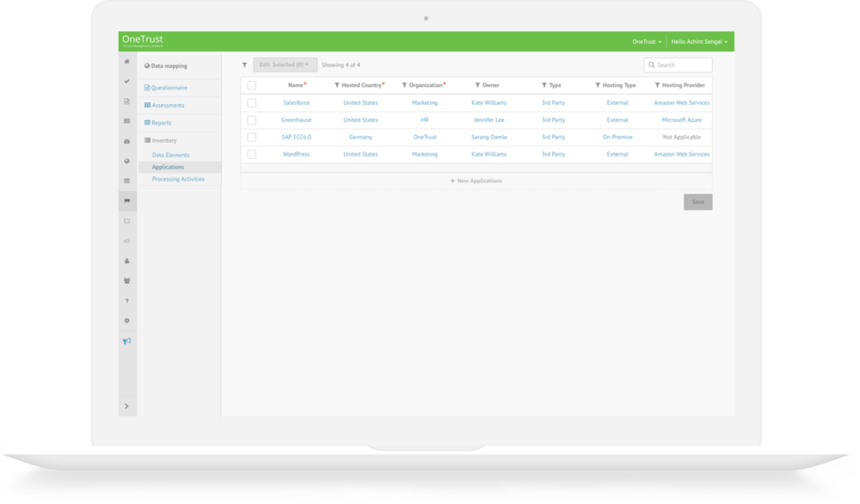The height and width of the screenshot is (504, 860).
Task: Open the Greenhouse application link
Action: [296, 120]
